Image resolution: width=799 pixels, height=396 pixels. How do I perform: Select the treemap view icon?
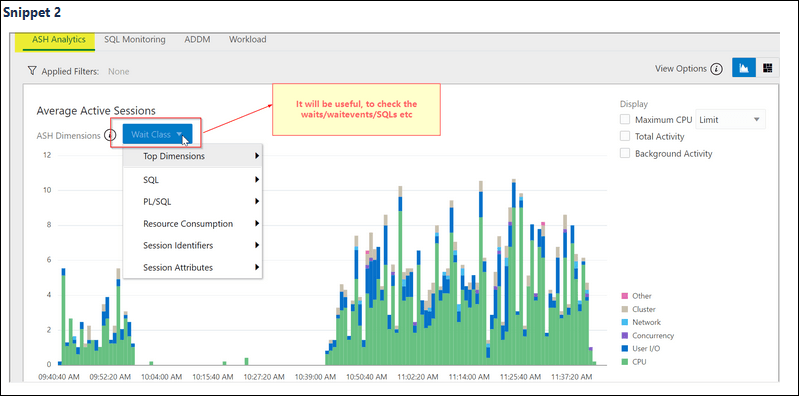pyautogui.click(x=767, y=68)
